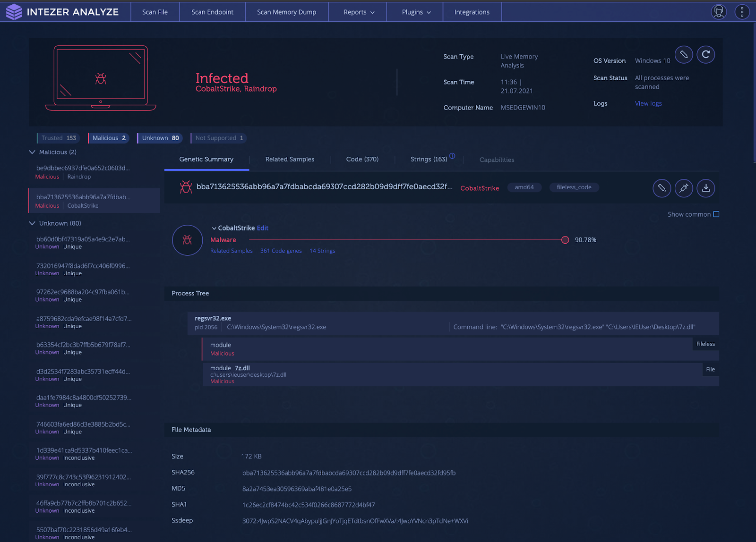The width and height of the screenshot is (756, 542).
Task: Enable the Show common checkbox
Action: pyautogui.click(x=716, y=214)
